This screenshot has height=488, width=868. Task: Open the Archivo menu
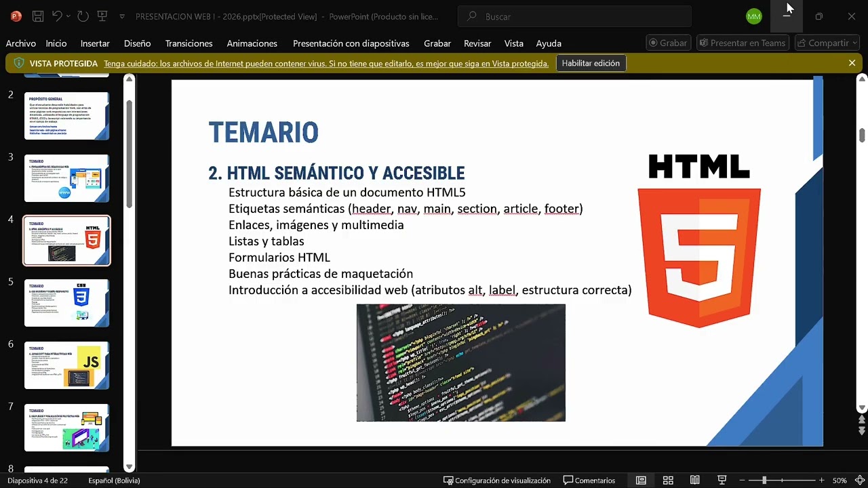(20, 43)
